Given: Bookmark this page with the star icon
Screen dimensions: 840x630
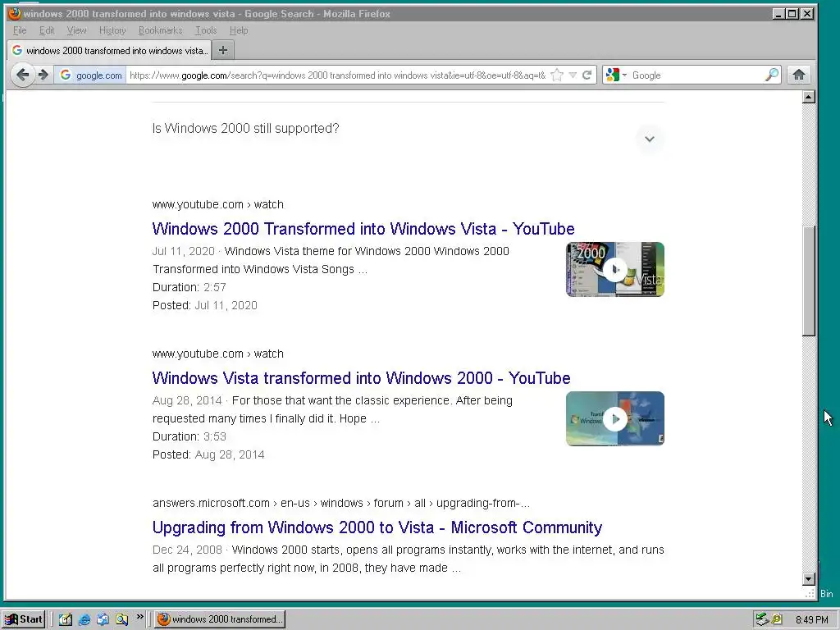Looking at the screenshot, I should (557, 75).
